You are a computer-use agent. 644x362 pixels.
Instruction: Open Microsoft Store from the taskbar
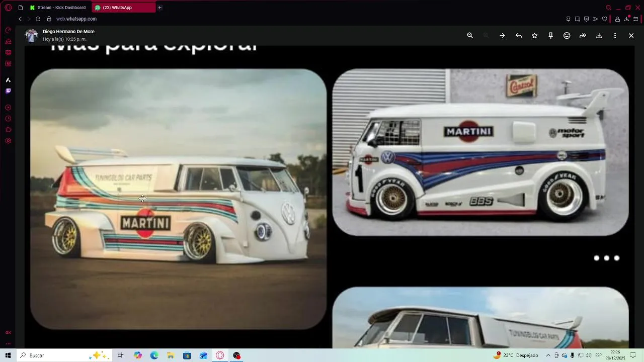187,355
